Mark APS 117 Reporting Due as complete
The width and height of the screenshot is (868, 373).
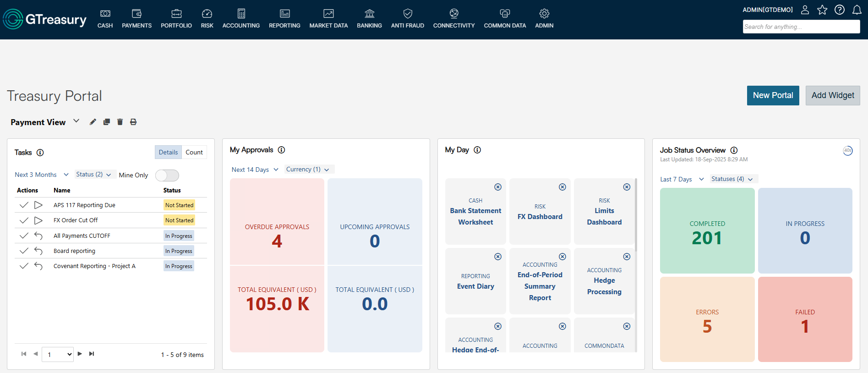[24, 205]
